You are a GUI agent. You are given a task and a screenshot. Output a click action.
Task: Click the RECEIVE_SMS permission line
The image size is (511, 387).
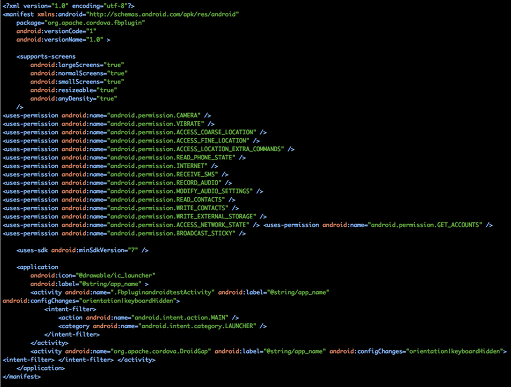115,174
